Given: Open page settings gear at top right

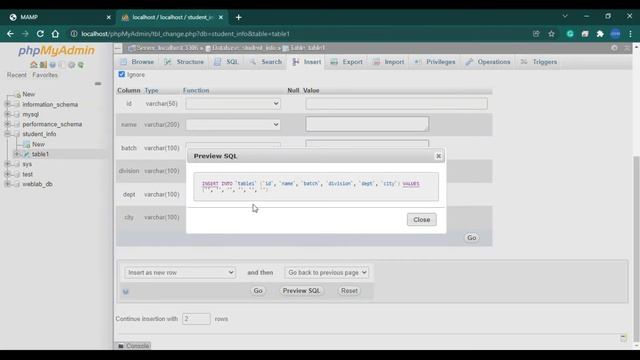Looking at the screenshot, I should [614, 48].
